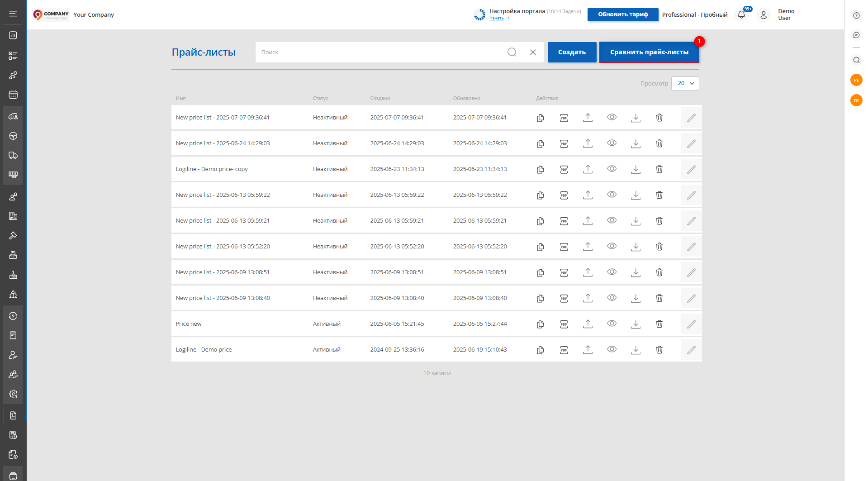
Task: Open the settings gear icon in sidebar
Action: [13, 394]
